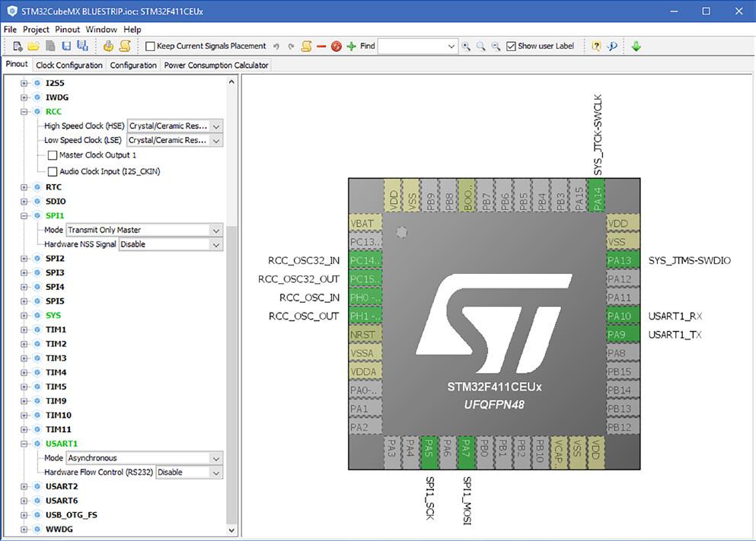Viewport: 756px width, 541px height.
Task: Open the Pinout menu
Action: [x=68, y=30]
